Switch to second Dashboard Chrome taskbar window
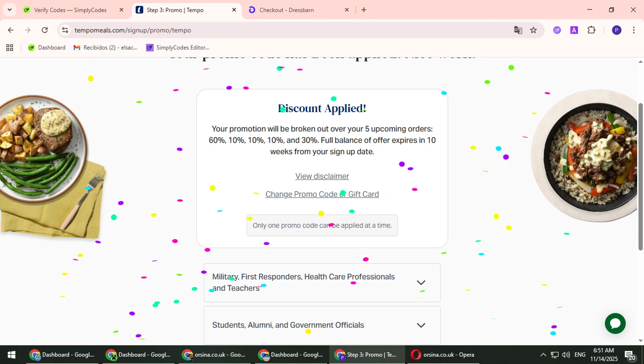 (x=138, y=355)
